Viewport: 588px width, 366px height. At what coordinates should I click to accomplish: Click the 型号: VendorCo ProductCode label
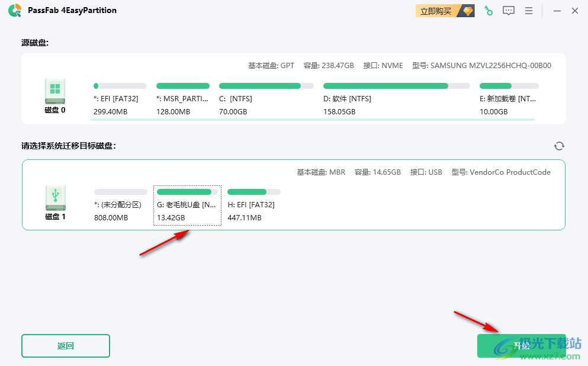[x=501, y=172]
